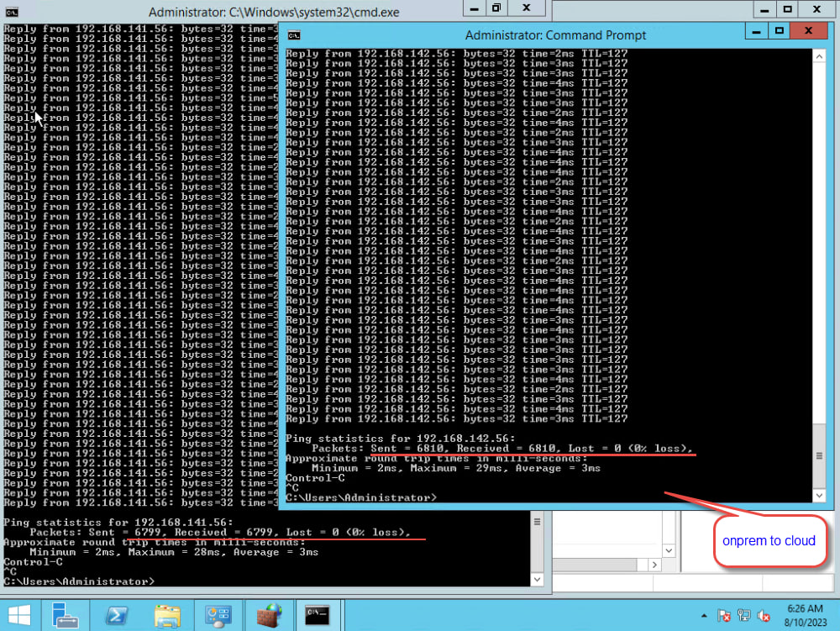
Task: Click the front Command Prompt scrollbar thumb
Action: [x=819, y=455]
